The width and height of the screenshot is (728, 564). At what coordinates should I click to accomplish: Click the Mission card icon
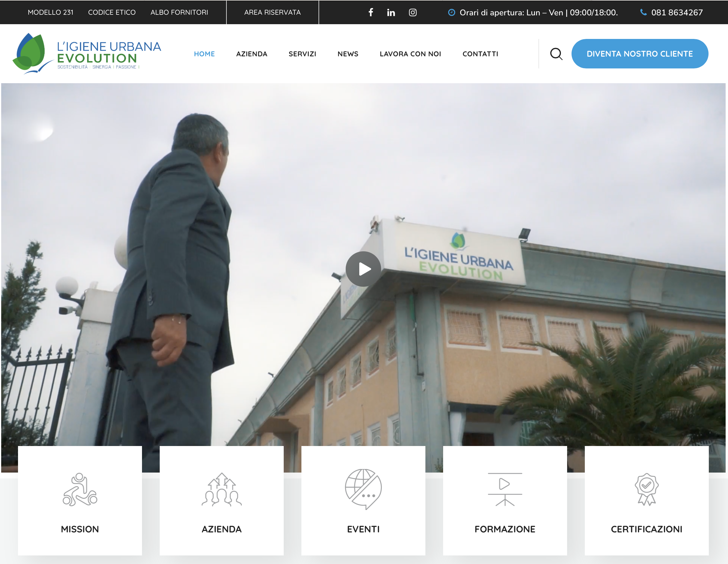(x=80, y=489)
